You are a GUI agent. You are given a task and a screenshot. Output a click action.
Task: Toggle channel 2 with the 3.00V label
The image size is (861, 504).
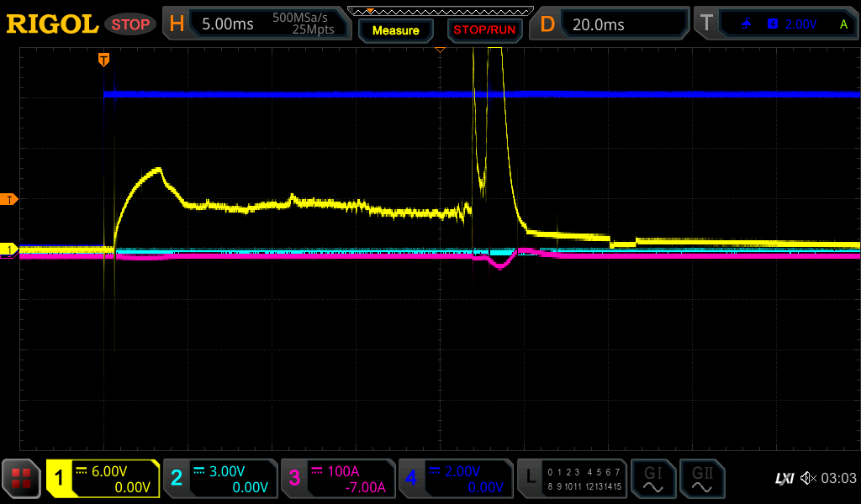point(220,479)
